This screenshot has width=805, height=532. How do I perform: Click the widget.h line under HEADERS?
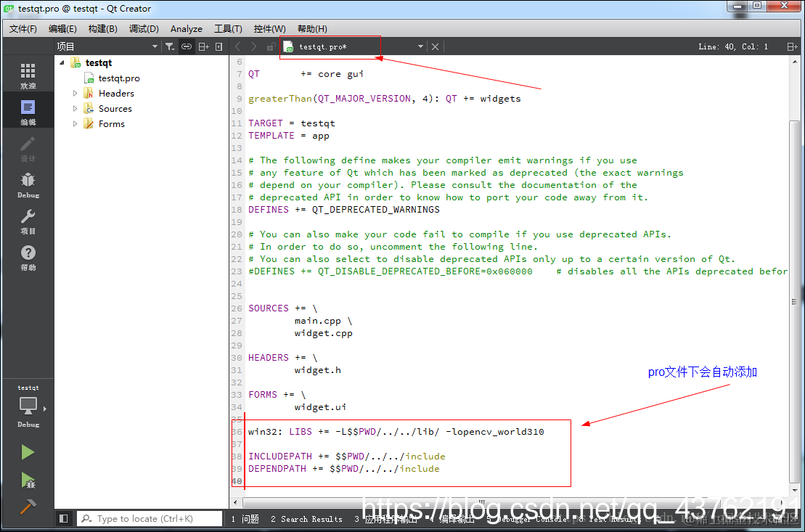pos(317,369)
